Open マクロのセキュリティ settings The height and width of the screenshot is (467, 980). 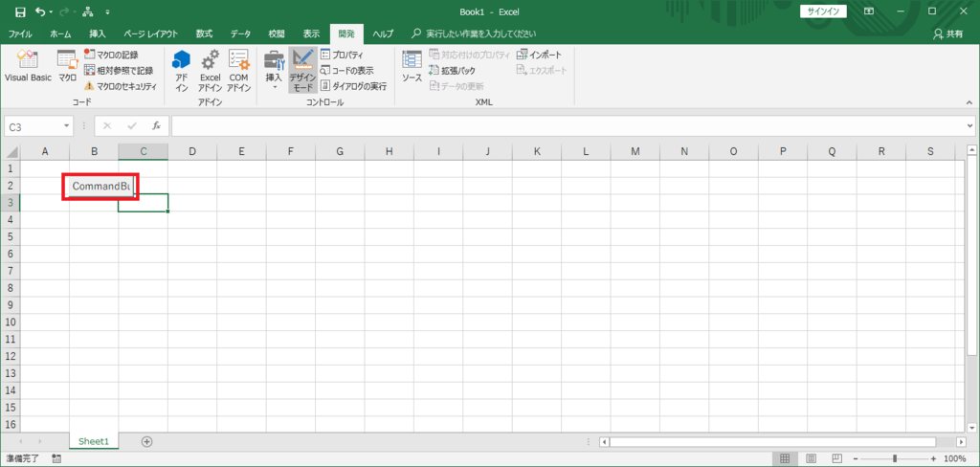[120, 86]
